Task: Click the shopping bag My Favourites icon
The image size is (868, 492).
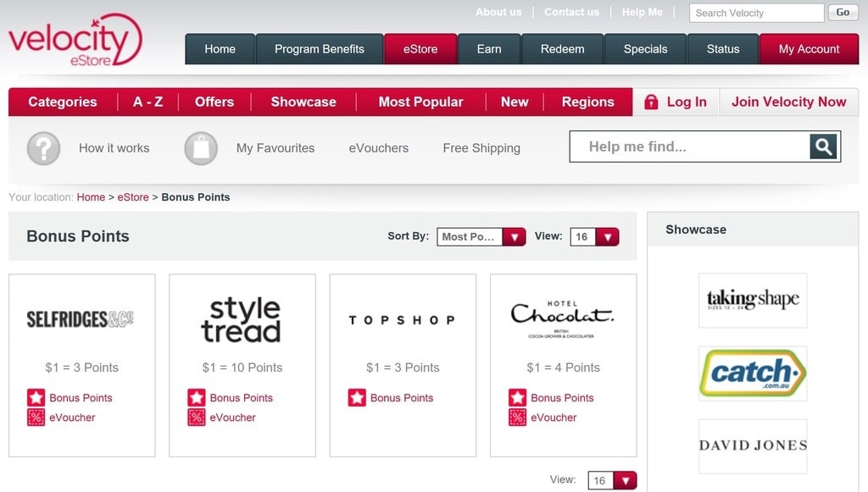Action: [x=201, y=148]
